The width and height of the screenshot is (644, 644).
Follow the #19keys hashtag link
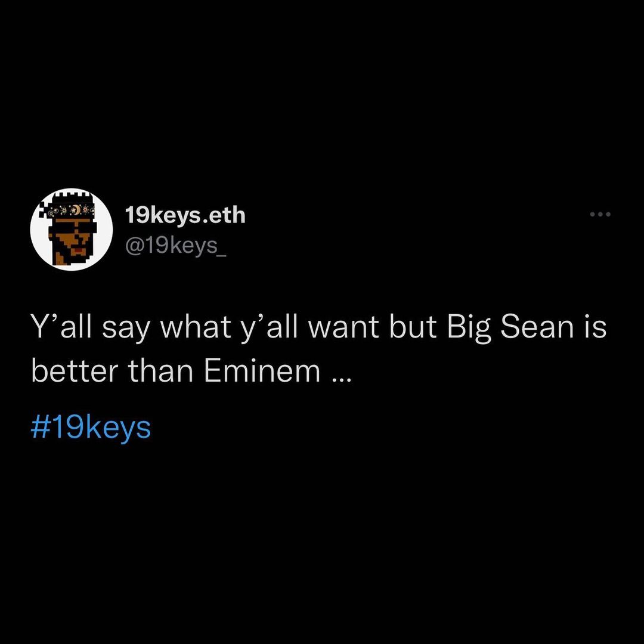tap(91, 428)
